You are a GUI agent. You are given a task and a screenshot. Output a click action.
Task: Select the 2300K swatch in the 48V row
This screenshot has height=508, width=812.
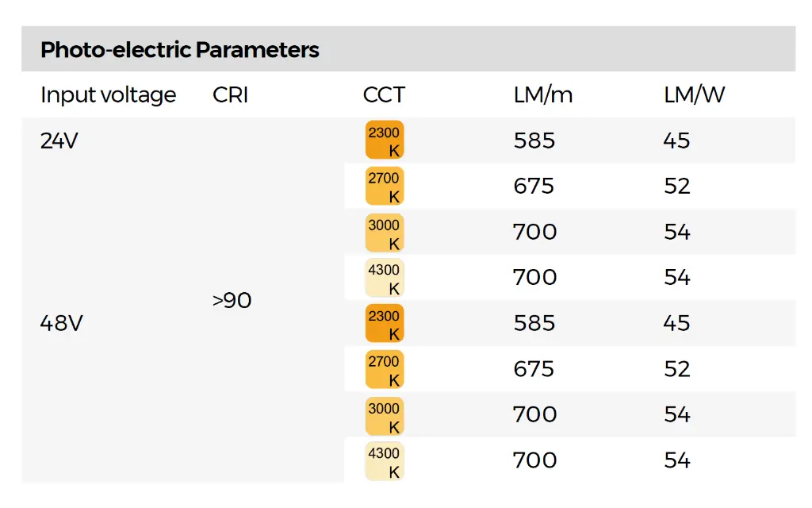tap(385, 324)
